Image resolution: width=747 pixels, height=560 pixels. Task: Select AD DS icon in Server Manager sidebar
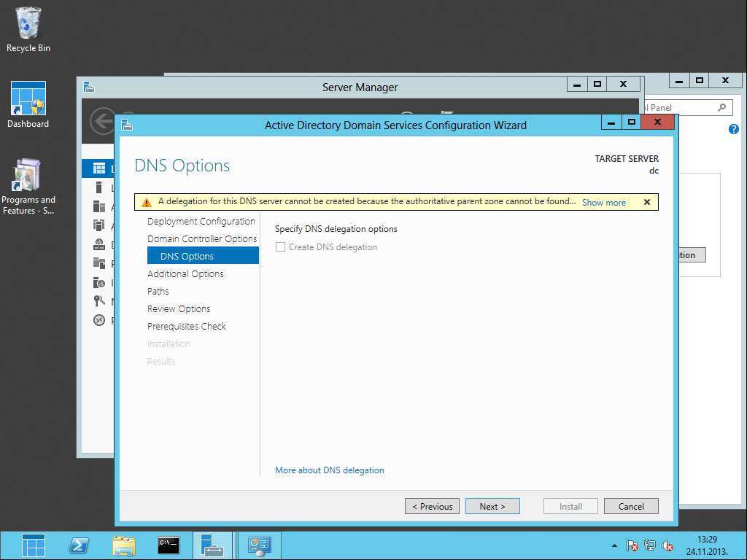[99, 225]
